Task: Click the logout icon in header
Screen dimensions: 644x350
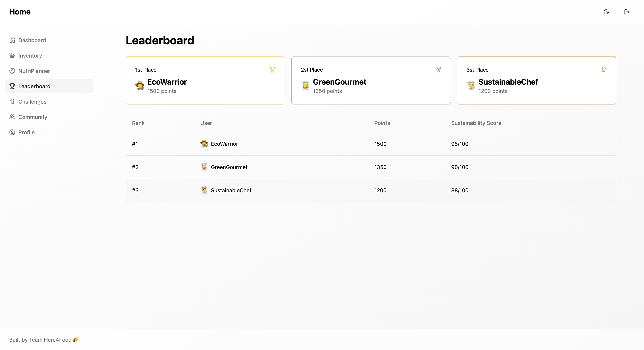Action: (x=627, y=12)
